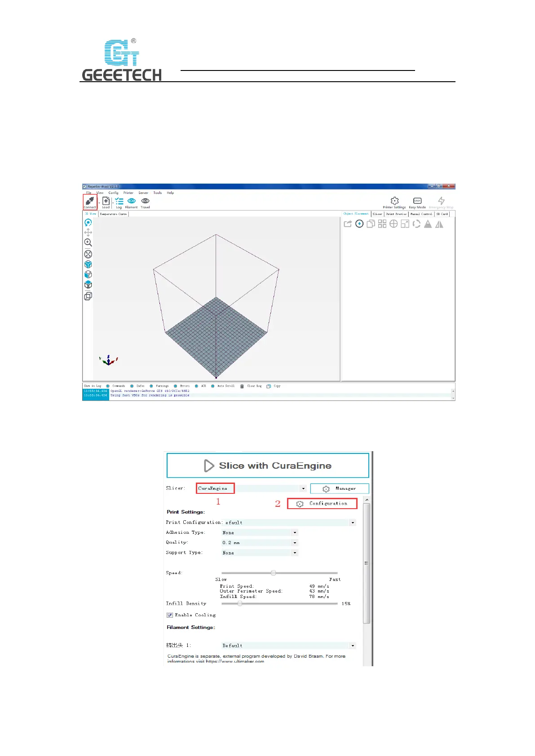This screenshot has height=756, width=535.
Task: Click the mirror object icon
Action: (x=439, y=224)
